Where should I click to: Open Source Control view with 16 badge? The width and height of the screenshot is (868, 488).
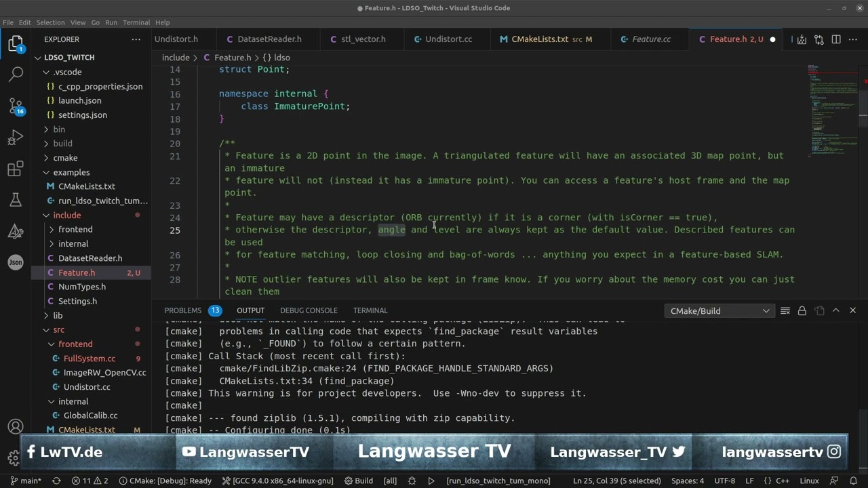tap(16, 106)
